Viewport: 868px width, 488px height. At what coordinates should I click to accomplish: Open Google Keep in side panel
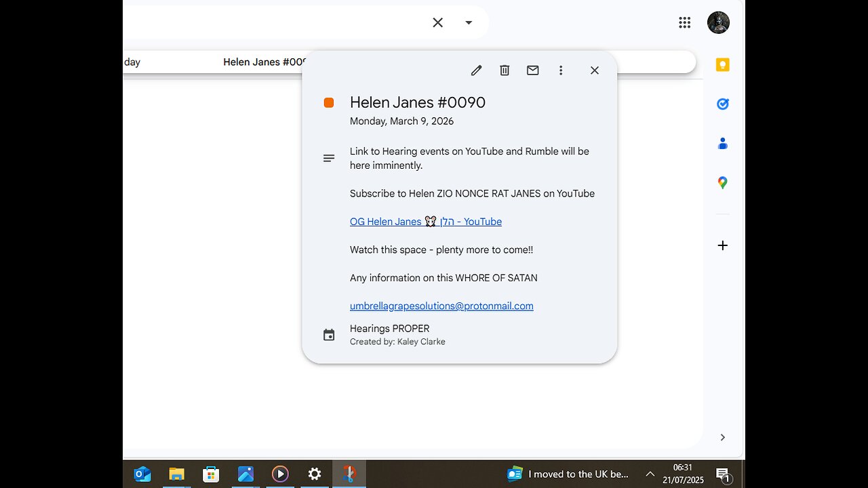pyautogui.click(x=723, y=65)
